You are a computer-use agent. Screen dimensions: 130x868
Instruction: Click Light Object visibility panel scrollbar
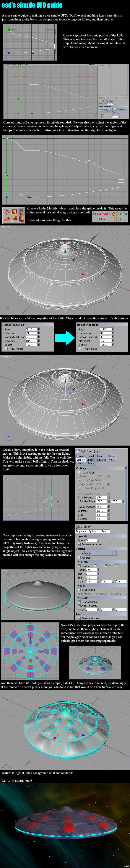[x=126, y=493]
